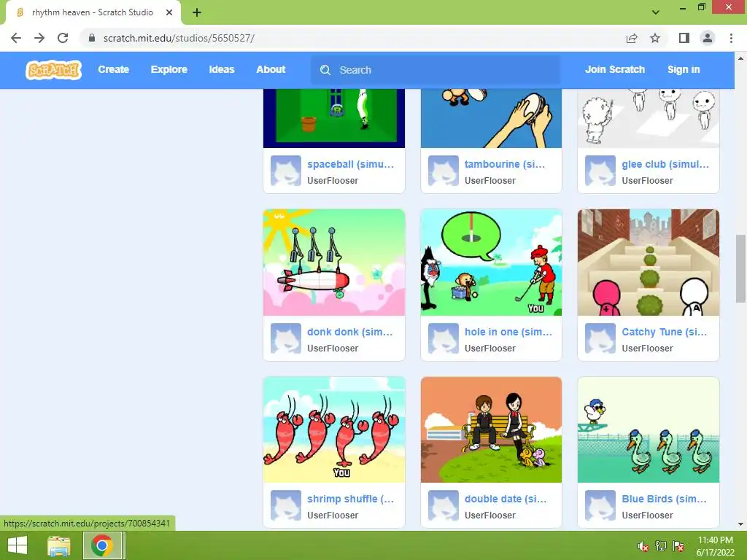Click the tambourine project thumbnail
The width and height of the screenshot is (747, 560).
(x=491, y=118)
